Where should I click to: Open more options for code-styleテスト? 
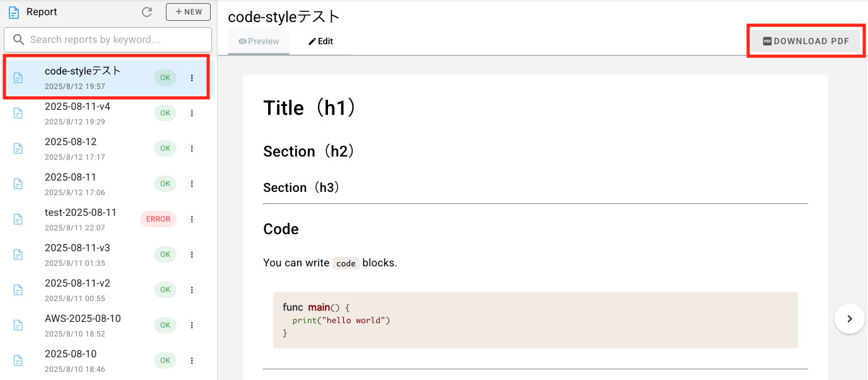click(x=192, y=78)
